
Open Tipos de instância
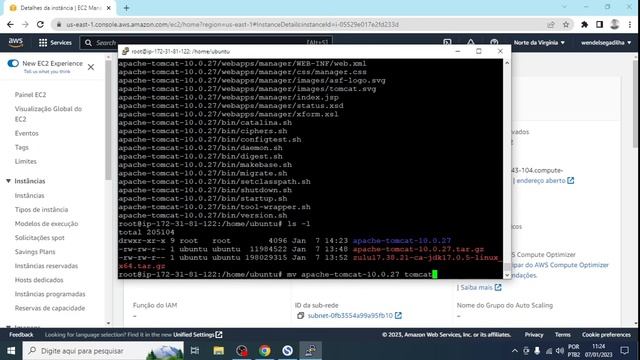pos(41,210)
